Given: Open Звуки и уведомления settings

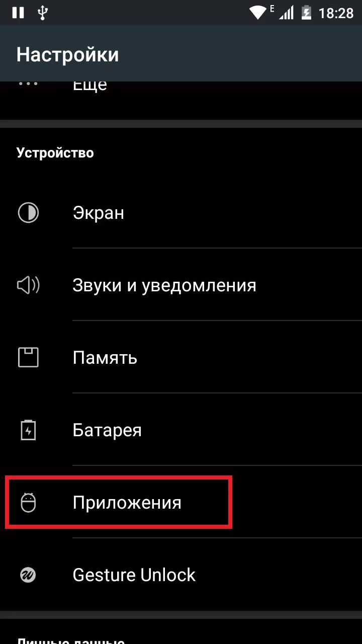Looking at the screenshot, I should coord(181,285).
